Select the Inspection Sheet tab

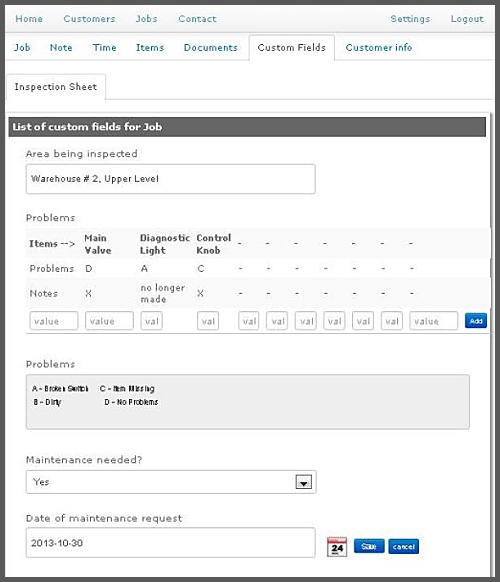pyautogui.click(x=56, y=87)
